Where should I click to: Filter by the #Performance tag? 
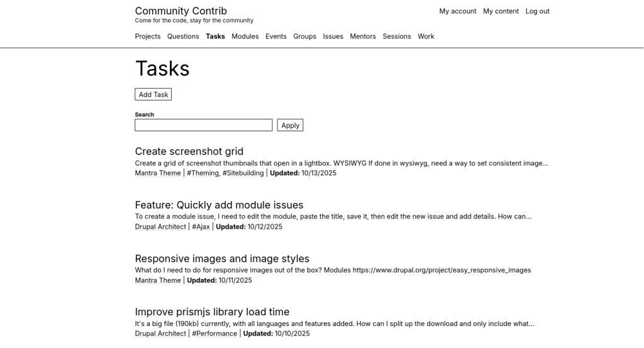click(x=214, y=334)
